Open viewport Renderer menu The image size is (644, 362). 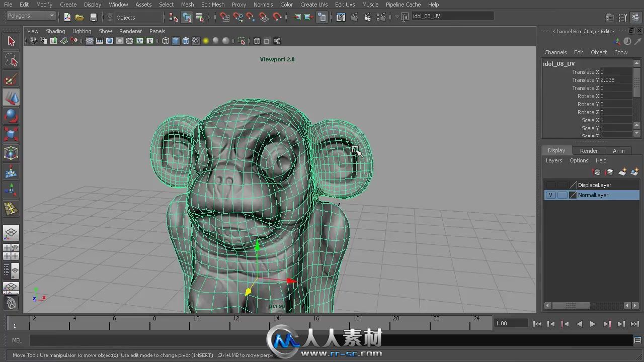[130, 31]
